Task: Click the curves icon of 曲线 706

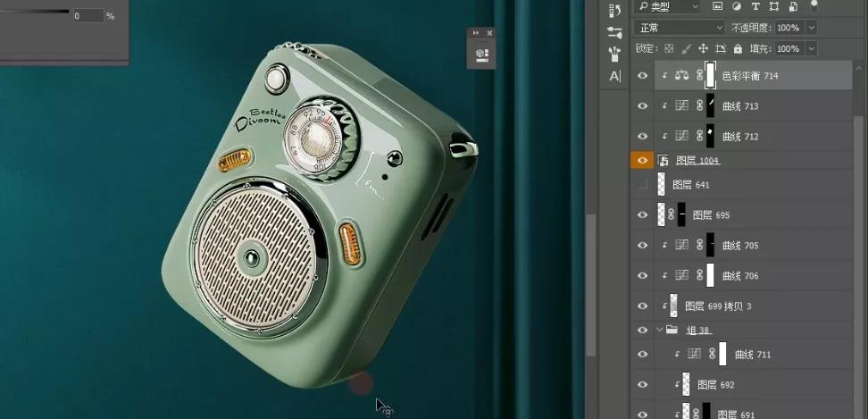Action: (682, 275)
